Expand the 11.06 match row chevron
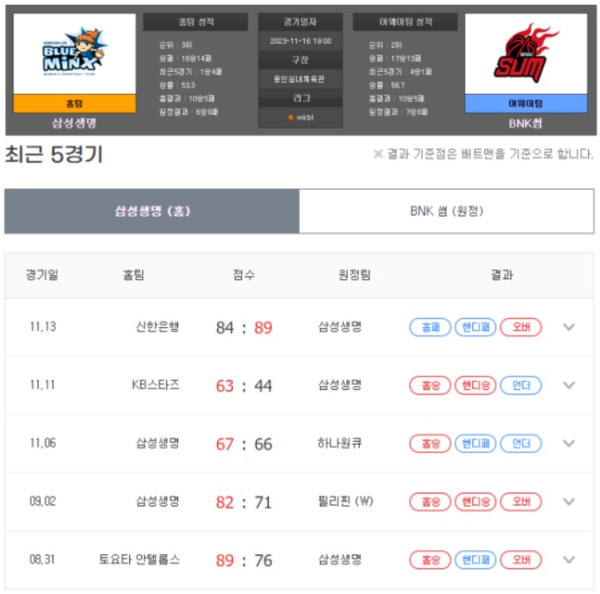This screenshot has width=600, height=594. (x=569, y=443)
